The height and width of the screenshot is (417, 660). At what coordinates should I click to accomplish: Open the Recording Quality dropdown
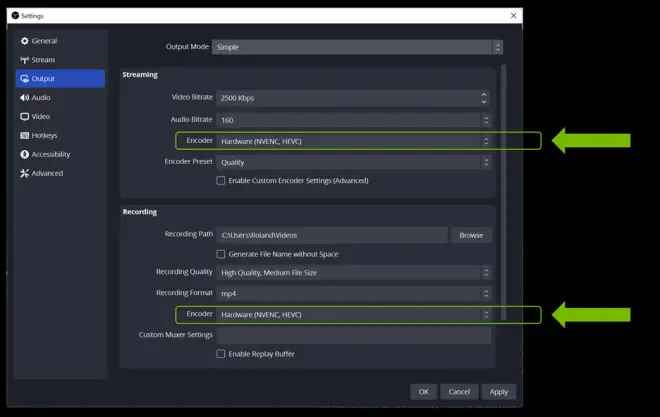354,273
